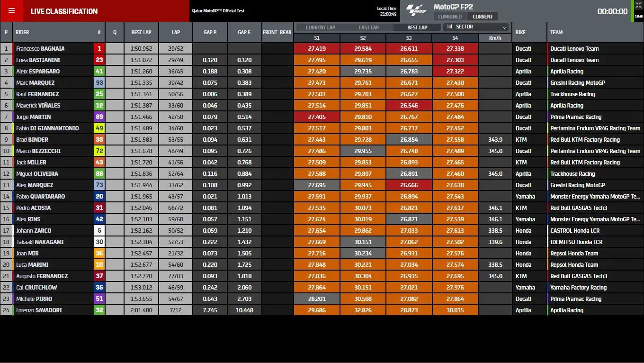Image resolution: width=644 pixels, height=363 pixels.
Task: Click team Yamaha Factory Racing
Action: click(x=578, y=287)
